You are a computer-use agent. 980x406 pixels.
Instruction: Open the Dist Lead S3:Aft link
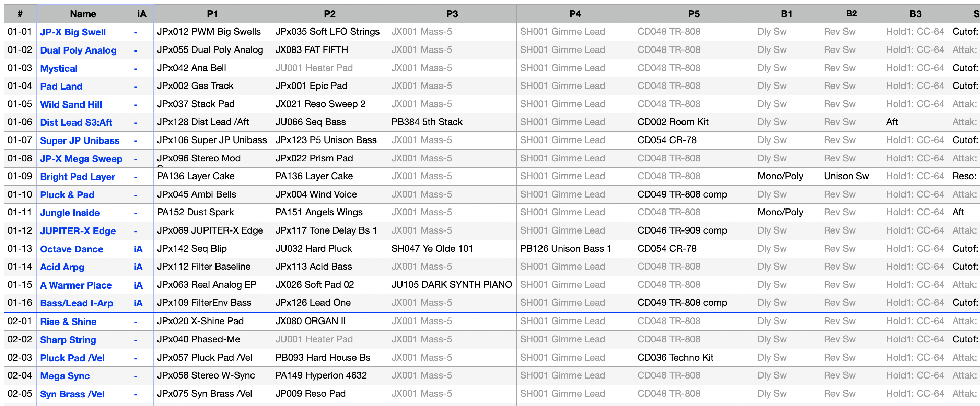pos(76,123)
